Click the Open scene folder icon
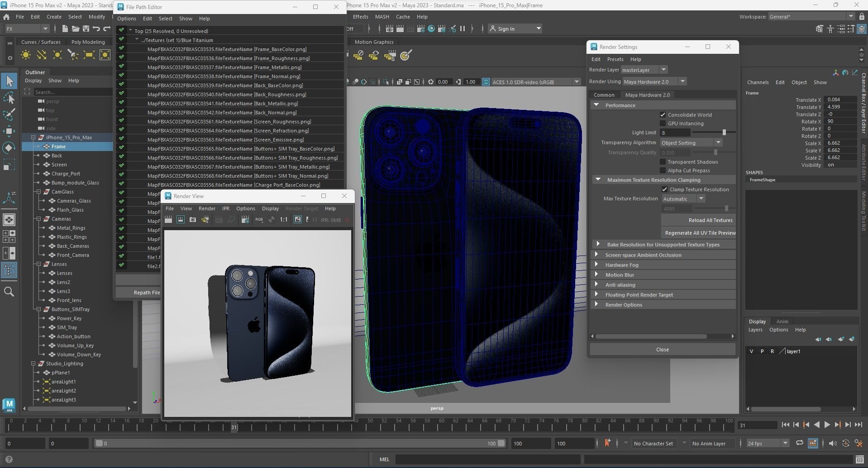868x468 pixels. pos(75,28)
